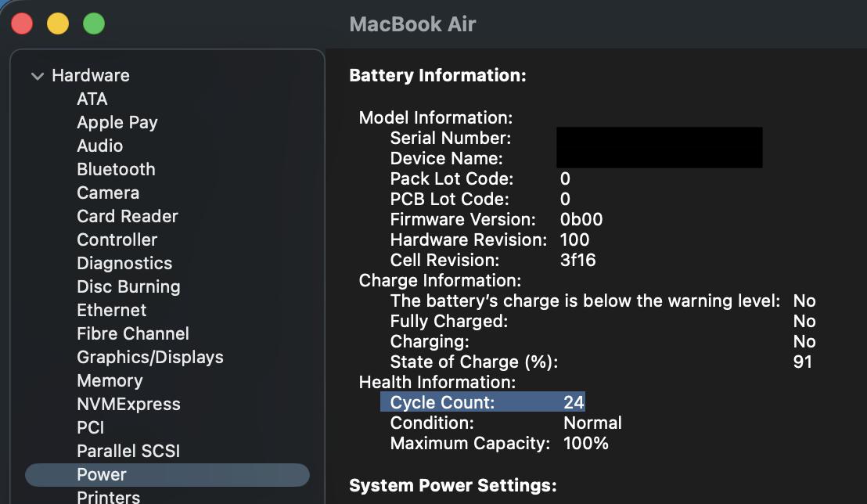Show Graphics/Displays information
This screenshot has width=867, height=504.
pyautogui.click(x=150, y=358)
